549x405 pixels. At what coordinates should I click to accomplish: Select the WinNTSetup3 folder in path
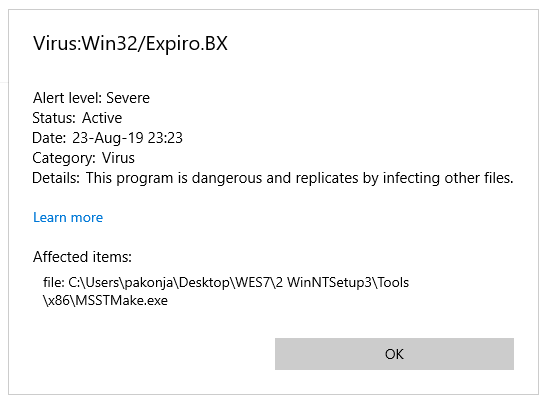[x=329, y=282]
